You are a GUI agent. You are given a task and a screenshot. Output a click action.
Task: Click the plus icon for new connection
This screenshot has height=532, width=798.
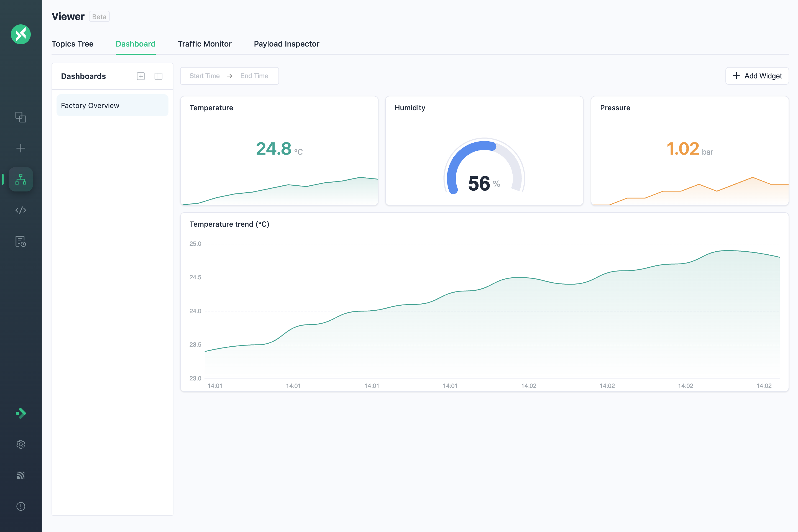21,148
